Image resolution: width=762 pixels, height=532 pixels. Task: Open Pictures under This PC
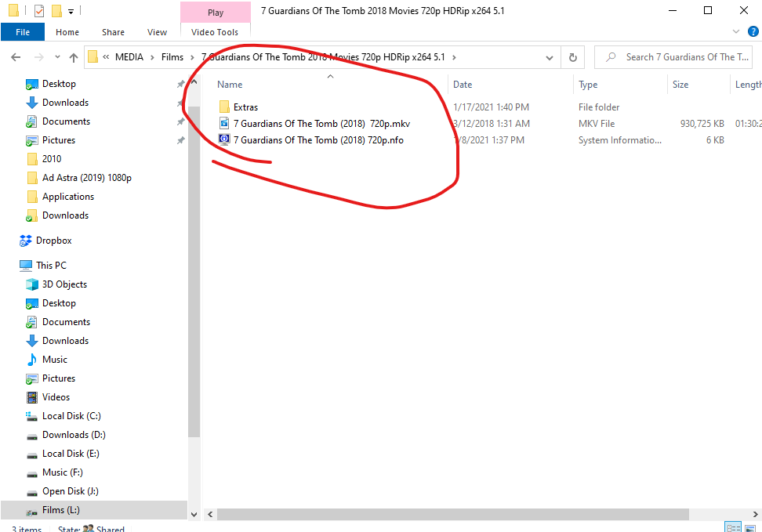pos(58,378)
